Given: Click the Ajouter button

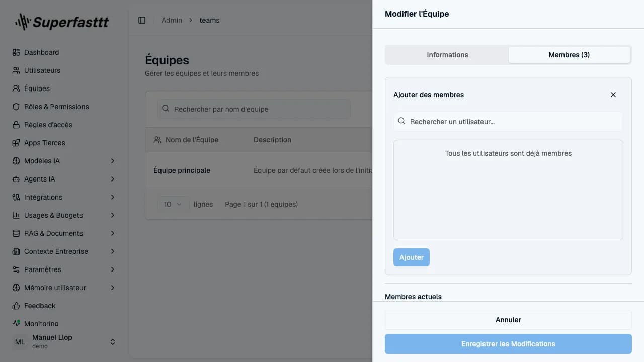Looking at the screenshot, I should (412, 257).
